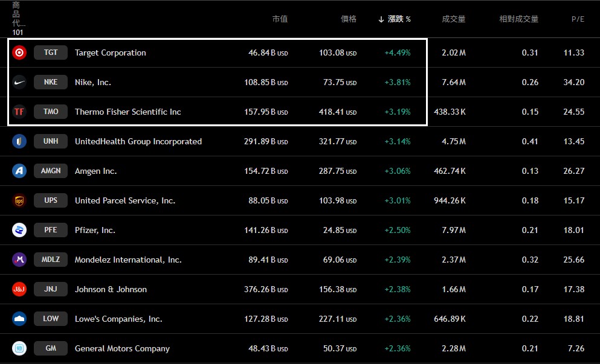Click the Target Corporation bullseye logo icon

(19, 53)
